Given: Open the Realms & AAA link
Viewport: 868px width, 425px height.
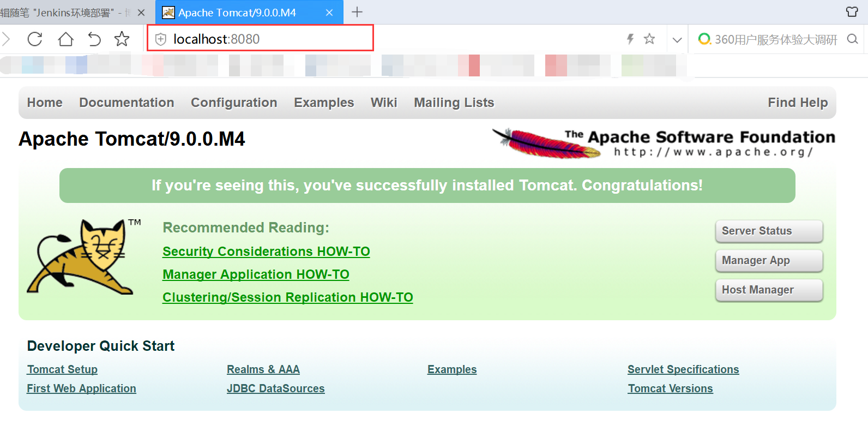Looking at the screenshot, I should pyautogui.click(x=263, y=369).
